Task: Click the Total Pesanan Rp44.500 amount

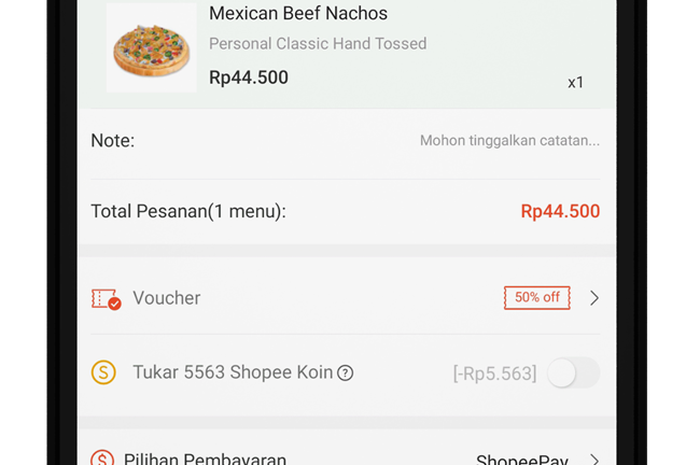Action: click(560, 212)
